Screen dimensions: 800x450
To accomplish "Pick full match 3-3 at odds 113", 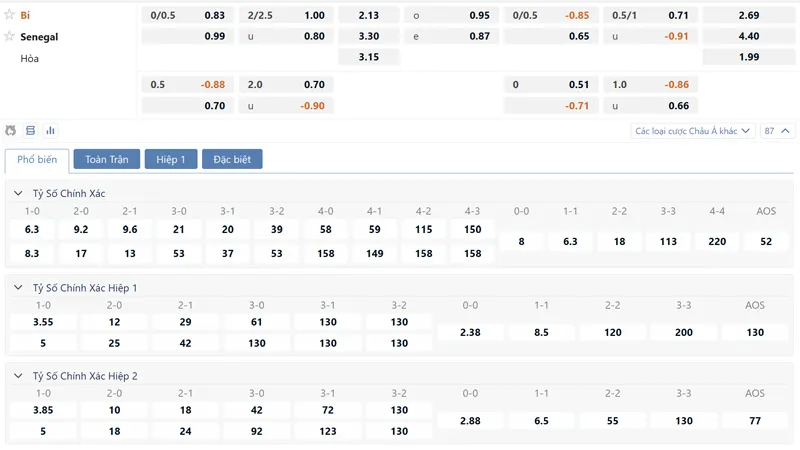I will point(668,241).
